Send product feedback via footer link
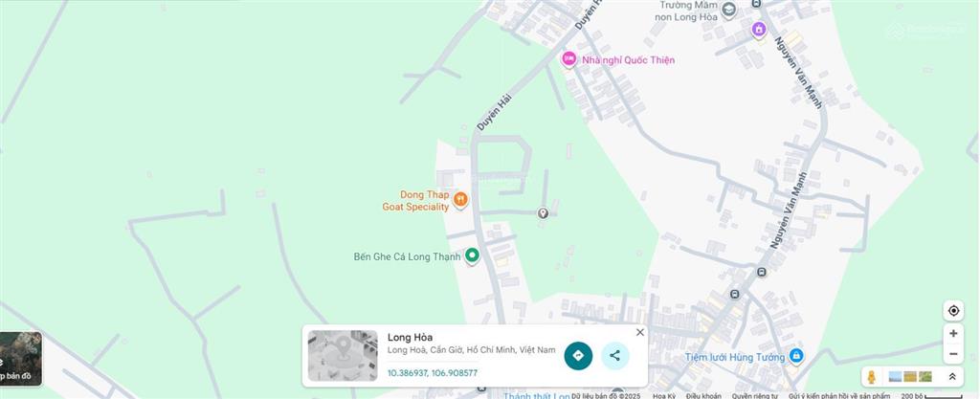 pyautogui.click(x=839, y=396)
